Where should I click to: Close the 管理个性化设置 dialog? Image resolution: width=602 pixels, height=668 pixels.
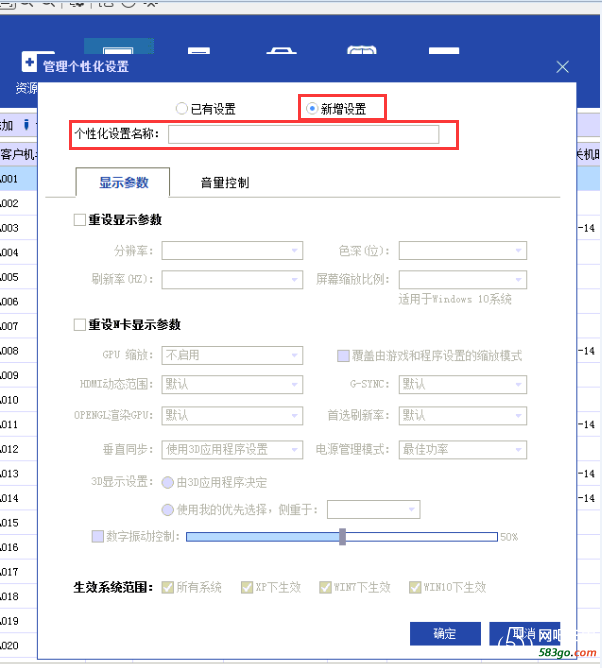562,67
